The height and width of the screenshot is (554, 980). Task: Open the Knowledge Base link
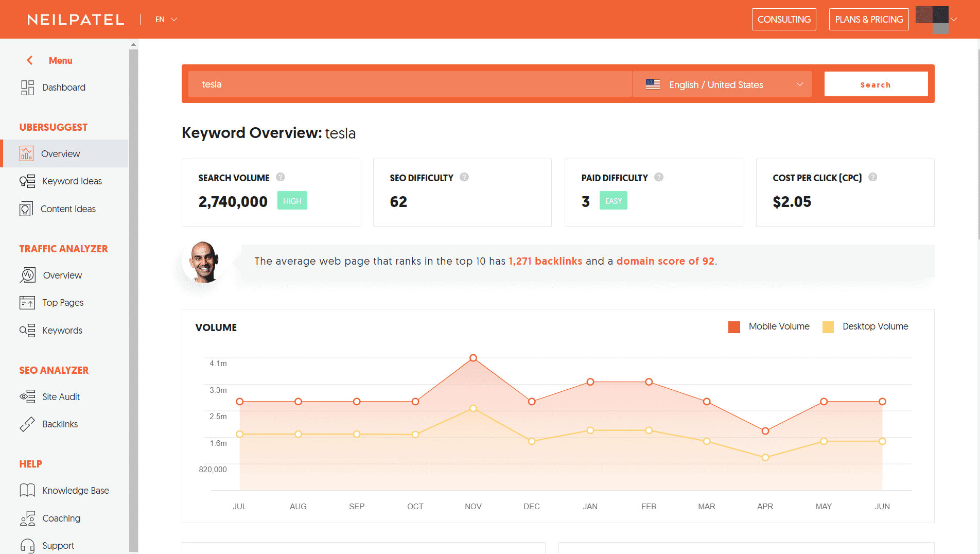pos(76,490)
